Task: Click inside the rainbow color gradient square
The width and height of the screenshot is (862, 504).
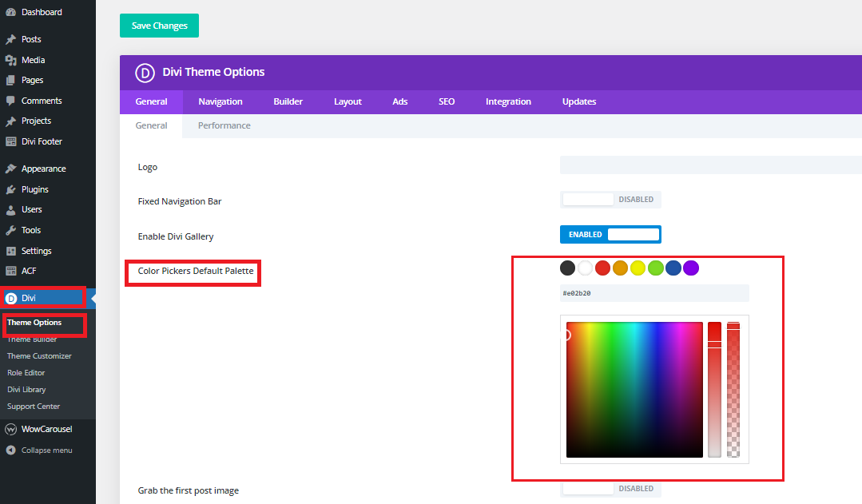Action: (x=634, y=390)
